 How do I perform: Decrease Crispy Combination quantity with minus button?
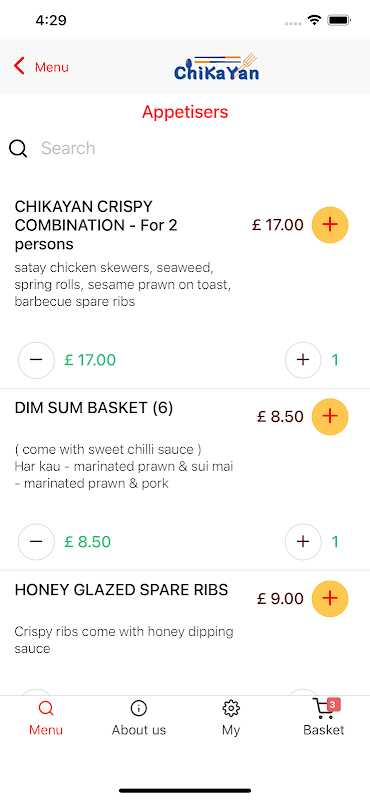click(x=36, y=360)
